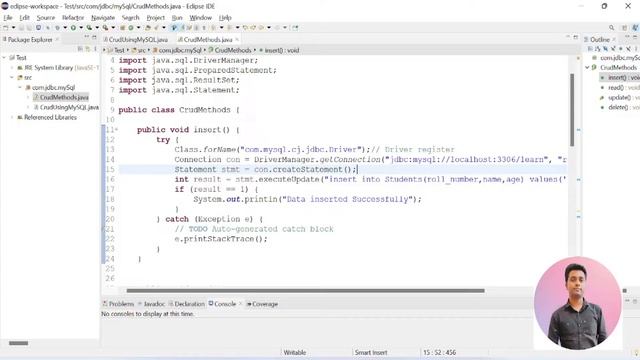640x360 pixels.
Task: Click the Save toolbar icon
Action: click(21, 28)
